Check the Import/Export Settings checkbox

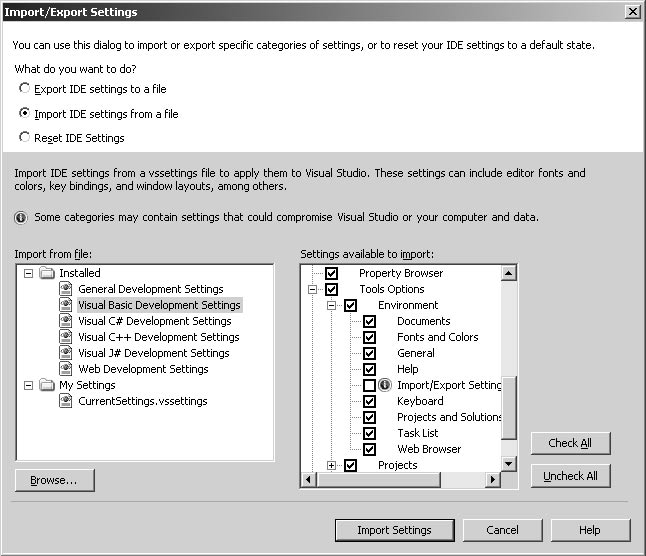click(370, 385)
